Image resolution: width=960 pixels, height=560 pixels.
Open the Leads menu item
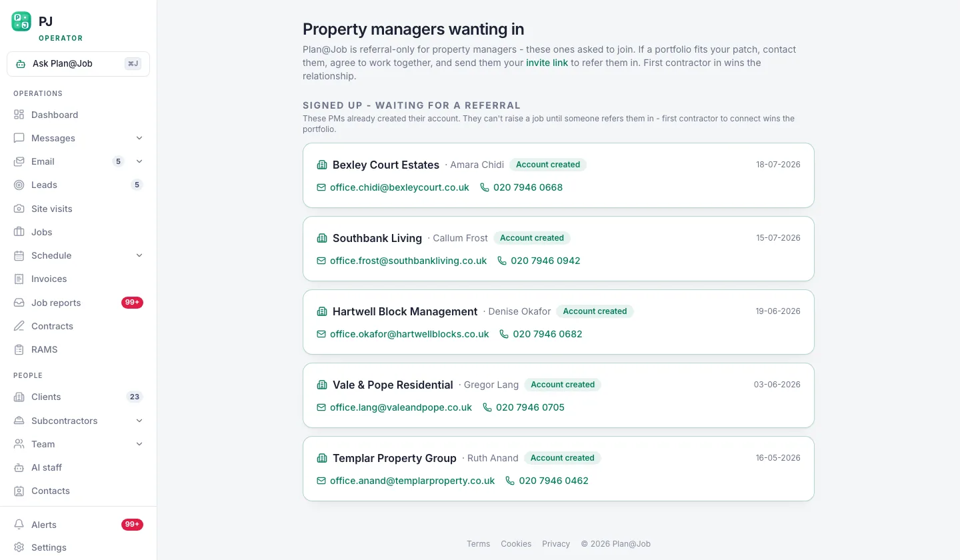(x=78, y=185)
